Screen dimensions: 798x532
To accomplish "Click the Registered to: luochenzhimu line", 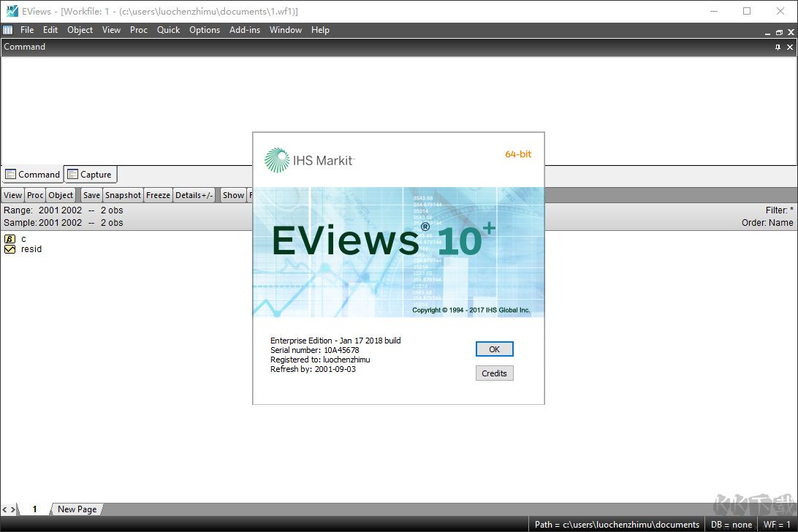I will pos(320,360).
